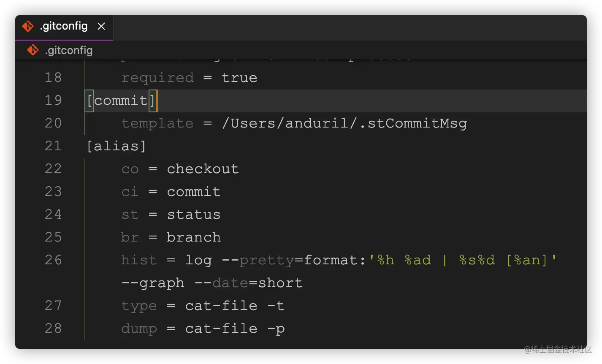Image resolution: width=602 pixels, height=364 pixels.
Task: Click the git icon in the .gitconfig tab
Action: pyautogui.click(x=28, y=27)
